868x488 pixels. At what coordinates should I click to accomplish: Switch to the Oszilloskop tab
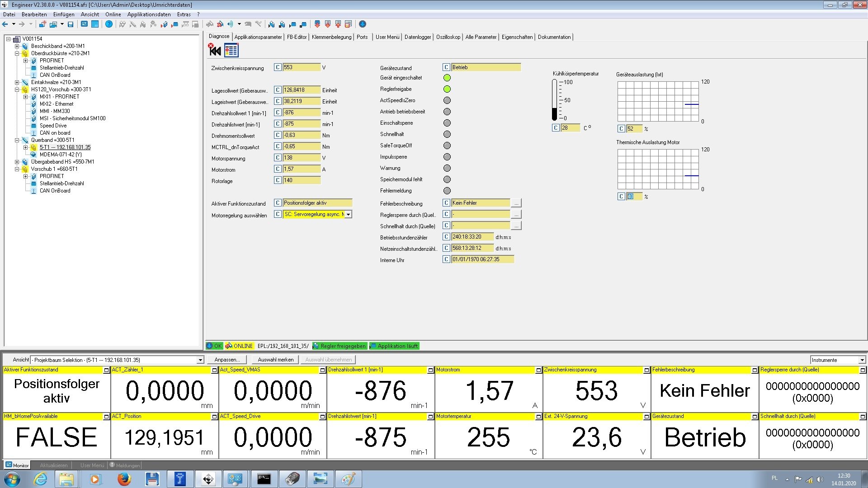click(448, 37)
